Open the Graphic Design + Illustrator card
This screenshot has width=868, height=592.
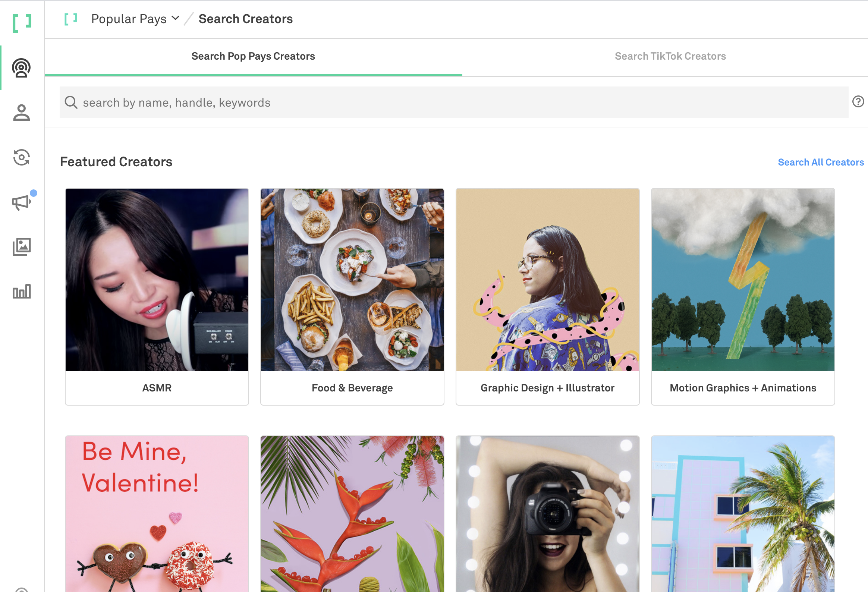(547, 296)
